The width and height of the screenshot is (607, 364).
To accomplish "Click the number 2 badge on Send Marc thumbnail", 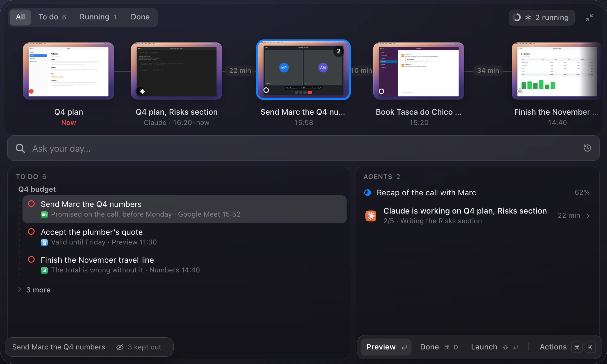I will (339, 51).
